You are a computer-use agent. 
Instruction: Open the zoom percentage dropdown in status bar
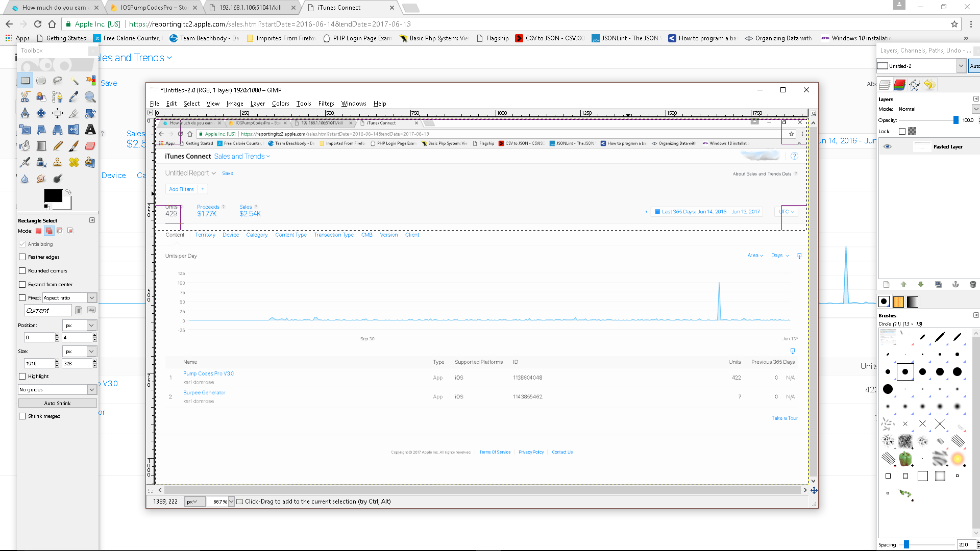click(231, 502)
